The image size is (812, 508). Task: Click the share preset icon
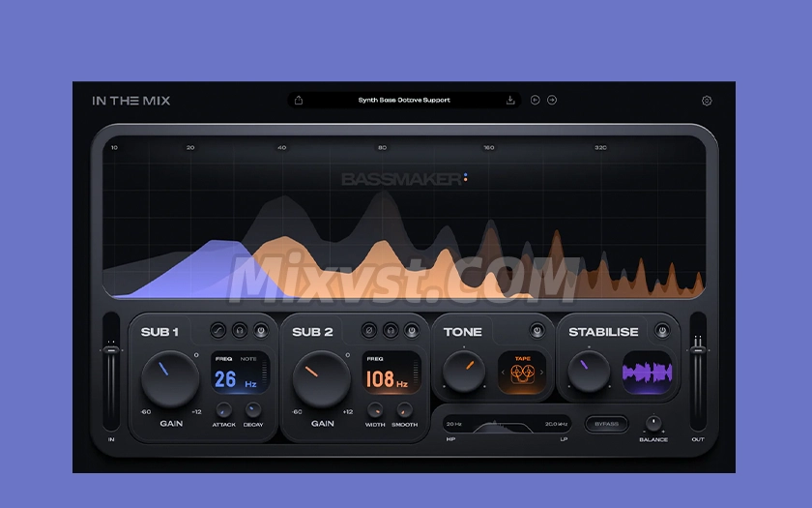pyautogui.click(x=299, y=100)
